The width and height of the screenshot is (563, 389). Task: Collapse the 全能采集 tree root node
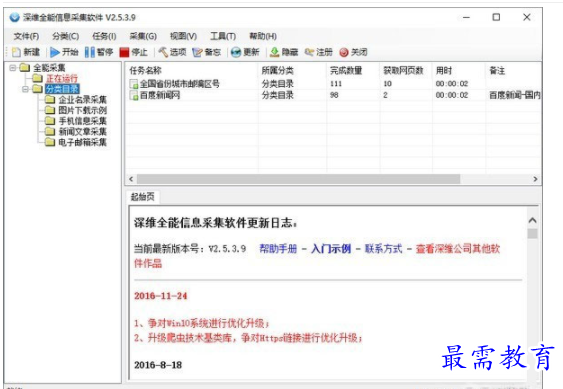click(x=13, y=68)
